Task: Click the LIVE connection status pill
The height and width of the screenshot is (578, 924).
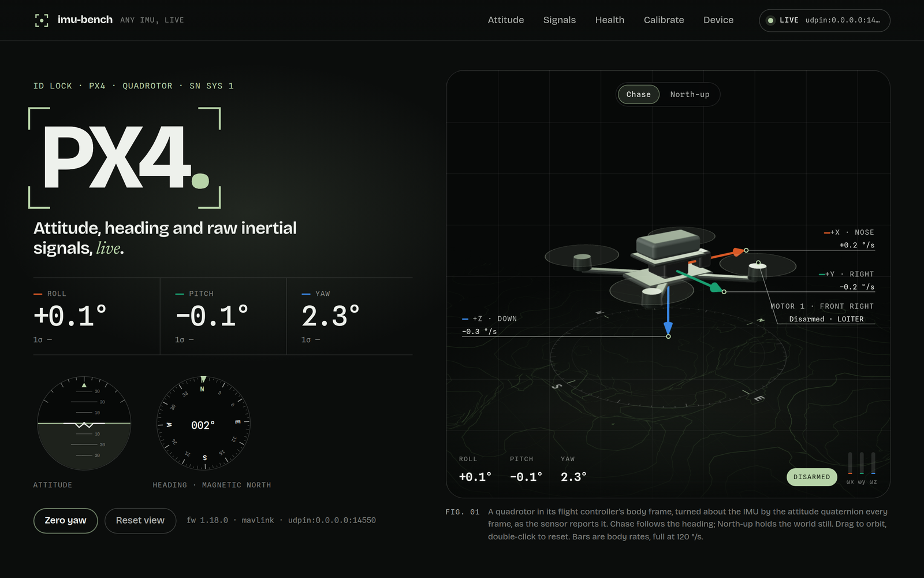Action: pyautogui.click(x=825, y=20)
